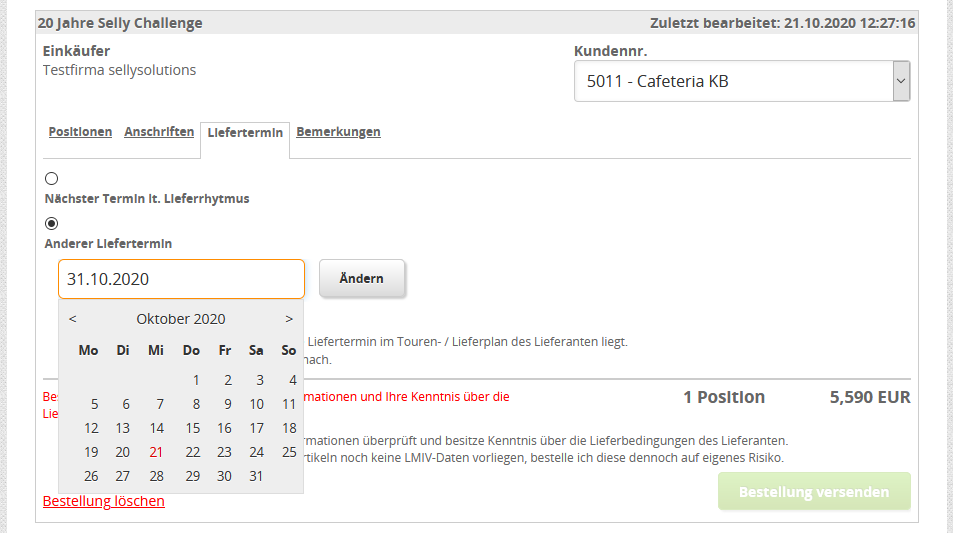This screenshot has width=953, height=533.
Task: Click the Ändern button
Action: pyautogui.click(x=362, y=279)
